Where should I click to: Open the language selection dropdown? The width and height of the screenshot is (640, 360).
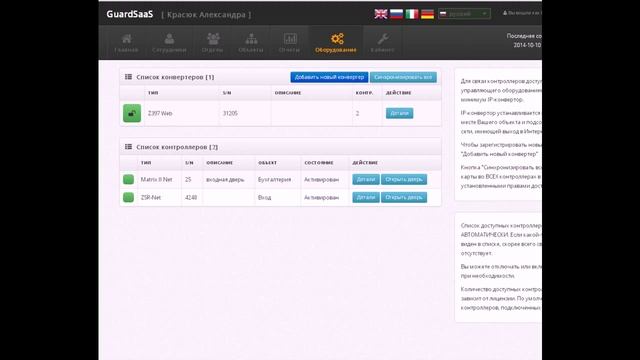click(464, 14)
